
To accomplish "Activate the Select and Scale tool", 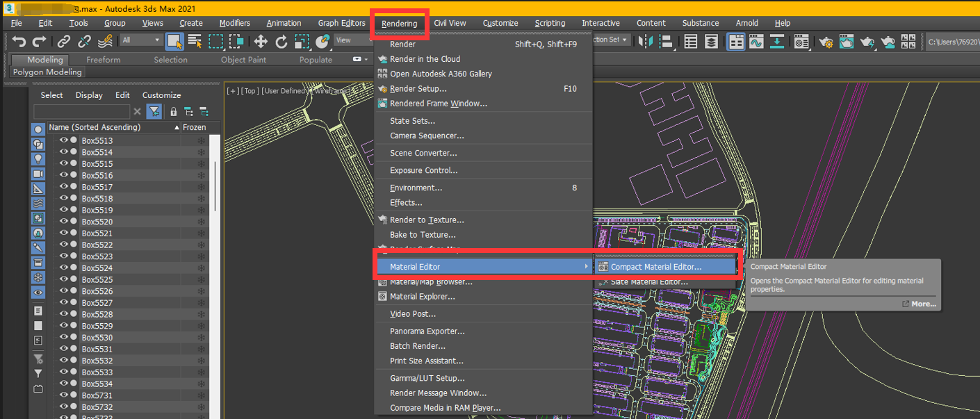I will click(302, 41).
